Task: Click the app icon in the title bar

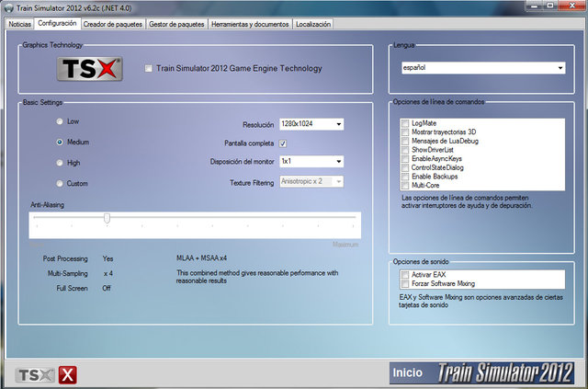Action: tap(8, 7)
